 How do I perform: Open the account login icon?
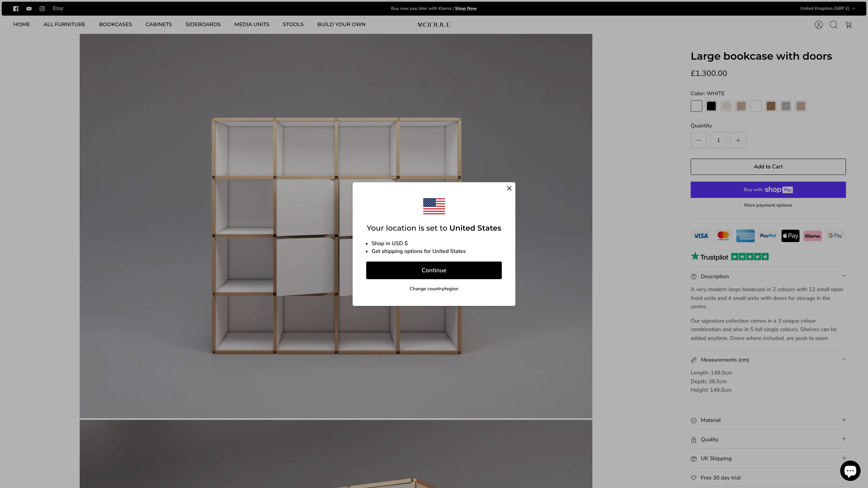(818, 25)
